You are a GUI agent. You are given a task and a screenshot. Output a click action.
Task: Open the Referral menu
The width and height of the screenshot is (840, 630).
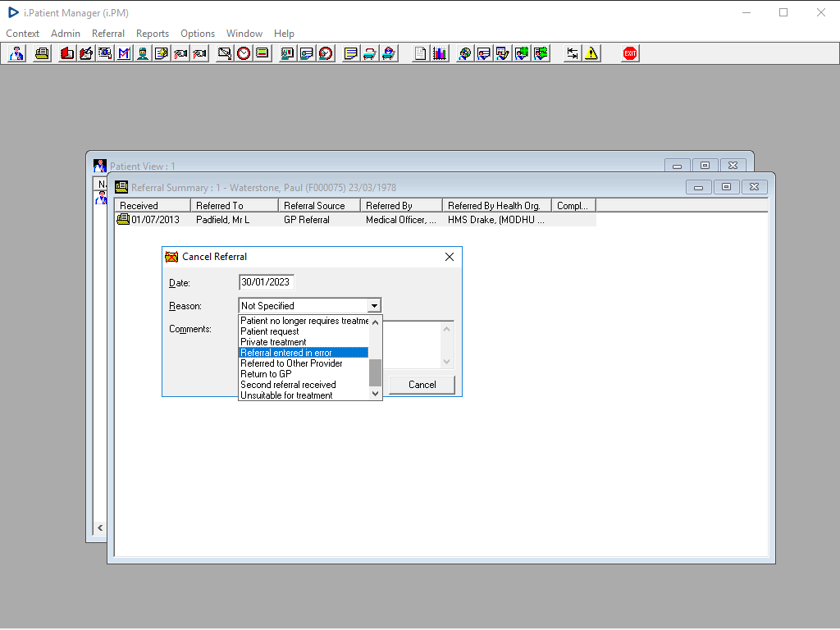click(x=108, y=33)
